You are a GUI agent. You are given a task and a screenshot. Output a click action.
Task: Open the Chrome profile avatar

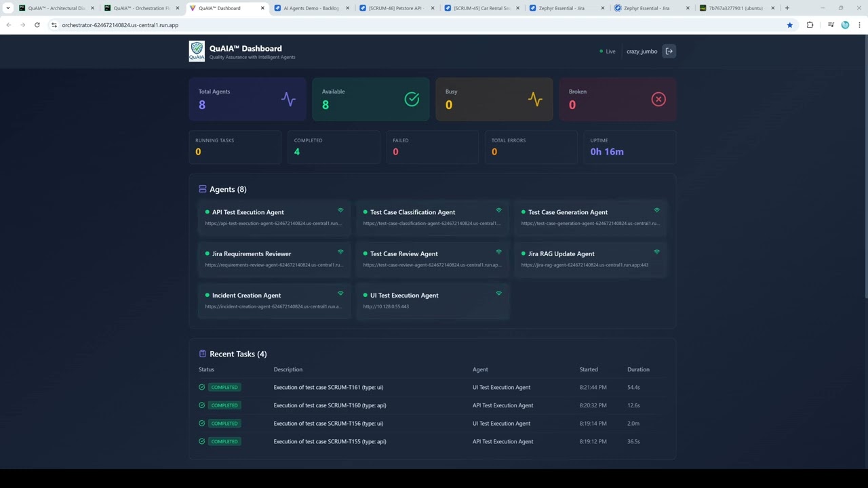coord(845,25)
